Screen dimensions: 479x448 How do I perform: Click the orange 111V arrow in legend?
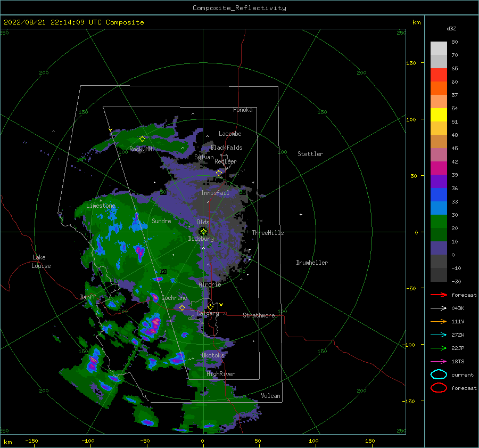pos(439,321)
